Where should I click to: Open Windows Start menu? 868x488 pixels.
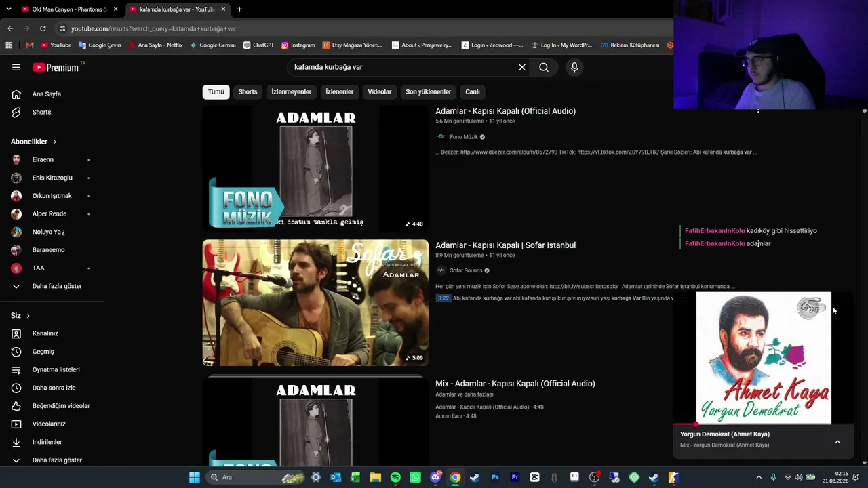[x=195, y=477]
